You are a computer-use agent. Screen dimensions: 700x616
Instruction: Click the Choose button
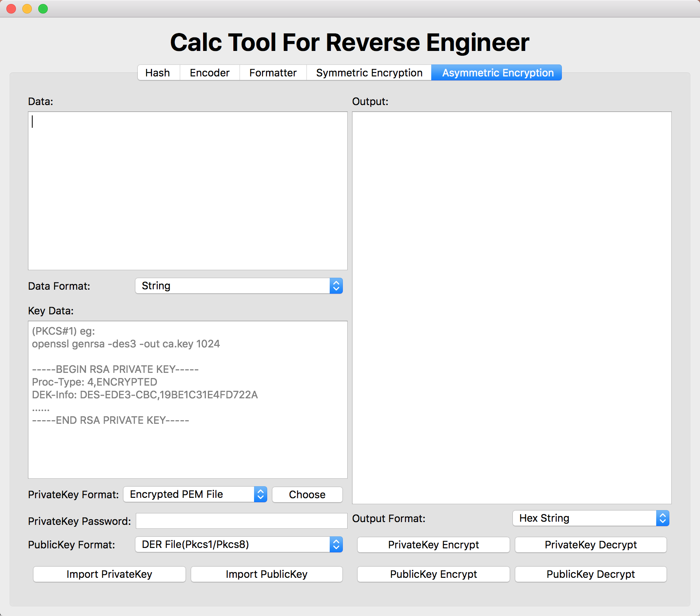pos(307,495)
